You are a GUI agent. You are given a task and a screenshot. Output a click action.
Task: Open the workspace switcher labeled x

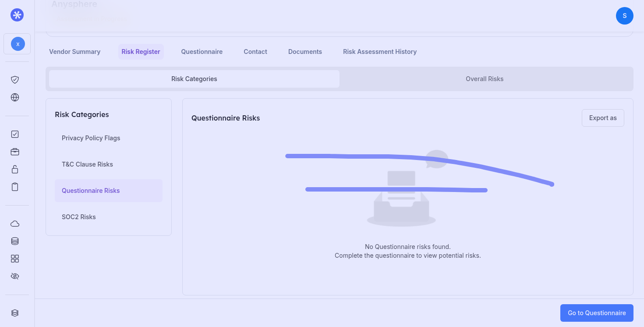pyautogui.click(x=18, y=44)
